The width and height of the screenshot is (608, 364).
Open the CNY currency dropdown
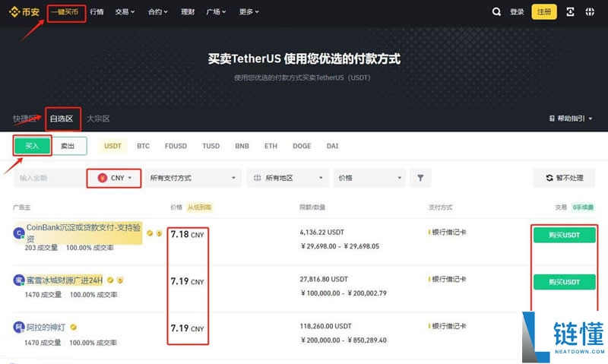114,178
